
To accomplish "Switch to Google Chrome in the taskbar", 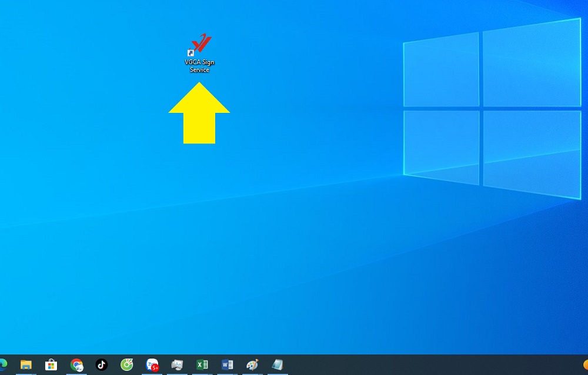I will click(x=76, y=365).
